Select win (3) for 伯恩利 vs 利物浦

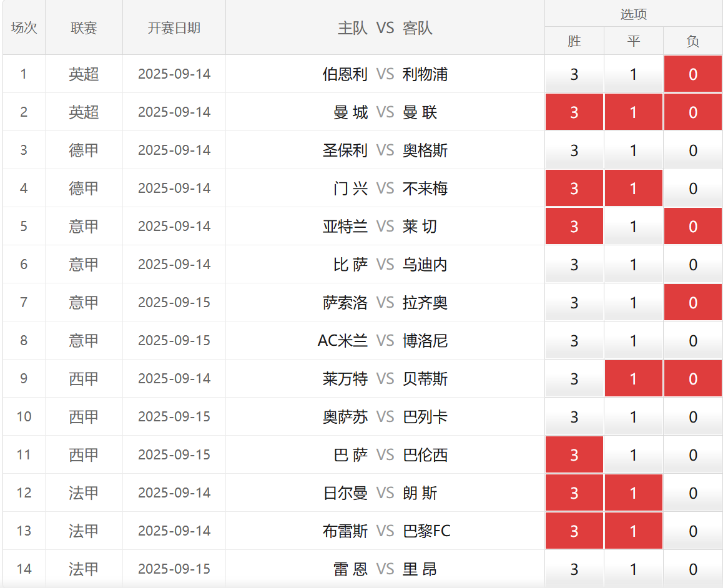pos(574,74)
